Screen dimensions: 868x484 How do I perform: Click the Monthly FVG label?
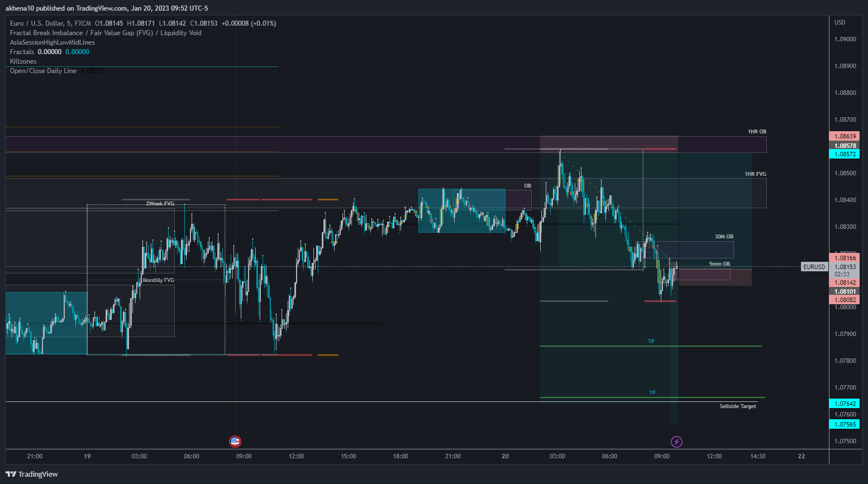(158, 280)
